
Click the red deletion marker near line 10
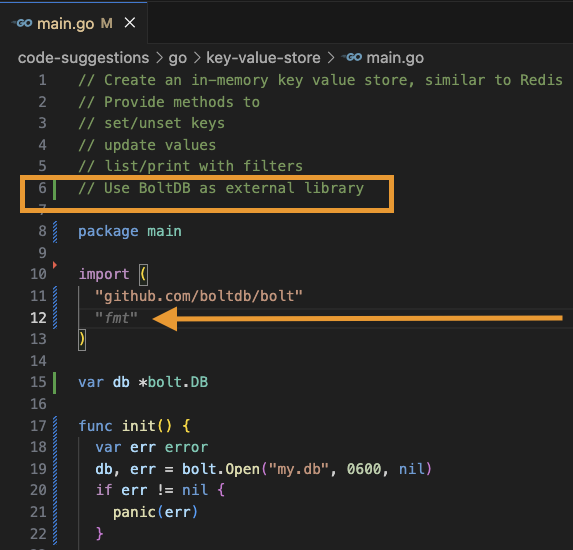[x=55, y=265]
